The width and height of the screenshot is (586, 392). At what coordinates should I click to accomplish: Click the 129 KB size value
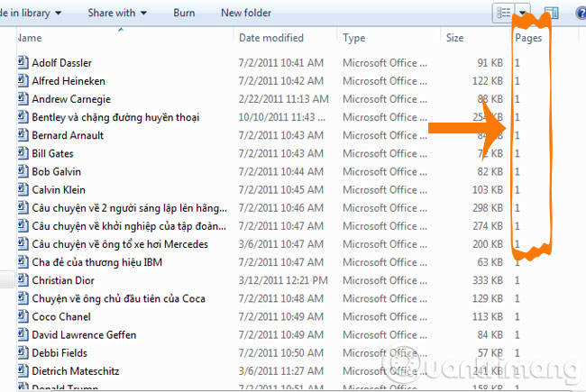[488, 298]
